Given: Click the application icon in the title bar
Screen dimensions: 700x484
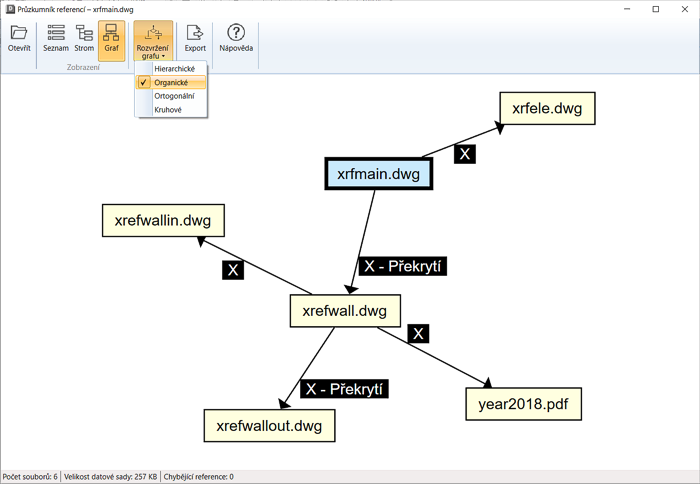Looking at the screenshot, I should [x=9, y=9].
